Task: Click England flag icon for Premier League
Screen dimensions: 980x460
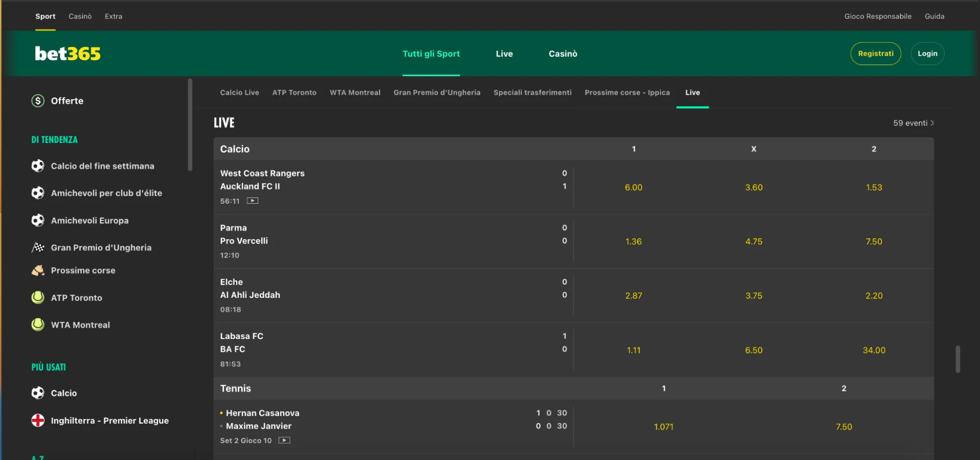Action: point(38,420)
